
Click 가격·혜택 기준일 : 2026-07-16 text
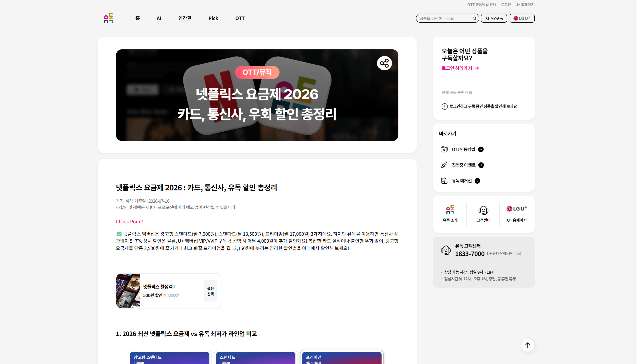pos(143,201)
